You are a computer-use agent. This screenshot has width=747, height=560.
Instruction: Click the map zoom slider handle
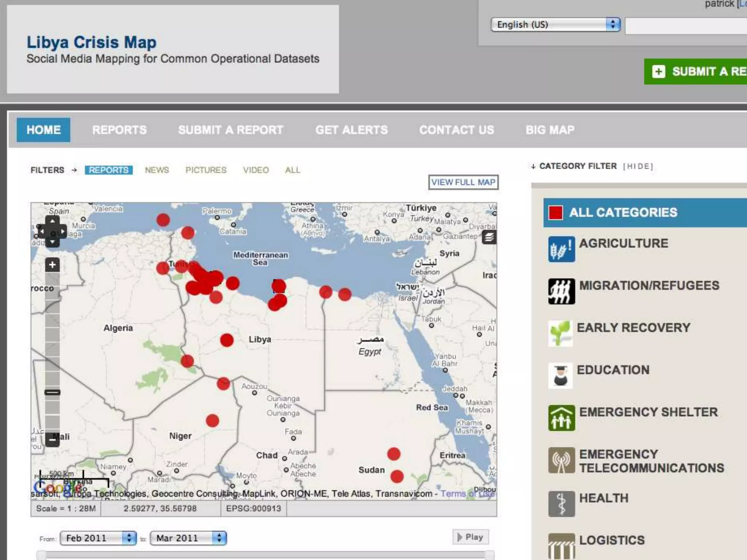pyautogui.click(x=53, y=392)
